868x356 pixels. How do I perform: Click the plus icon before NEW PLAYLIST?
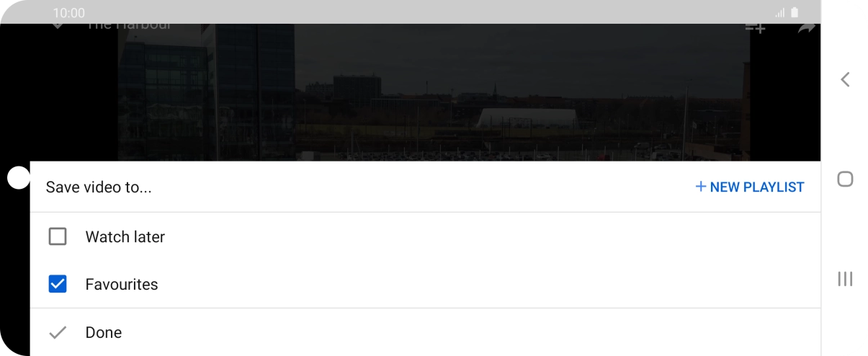coord(700,187)
